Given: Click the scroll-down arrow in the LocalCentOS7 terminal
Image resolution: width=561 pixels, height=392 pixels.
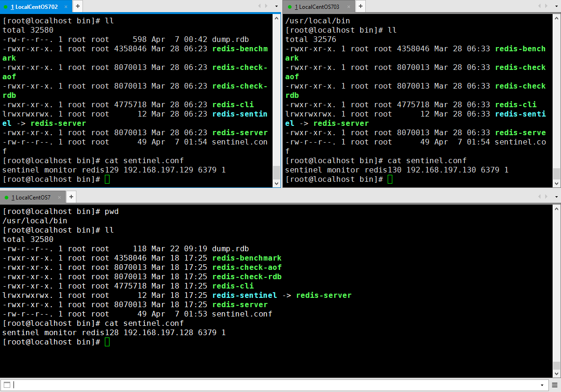Looking at the screenshot, I should tap(557, 374).
